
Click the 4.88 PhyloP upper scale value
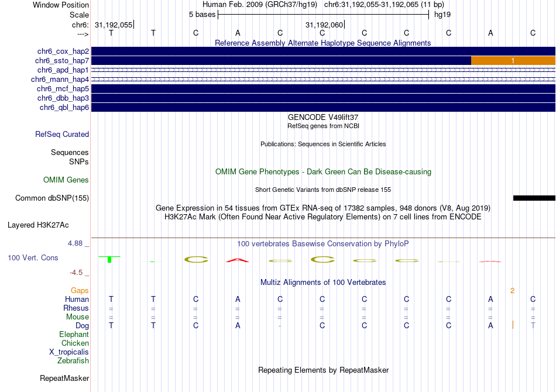point(75,243)
